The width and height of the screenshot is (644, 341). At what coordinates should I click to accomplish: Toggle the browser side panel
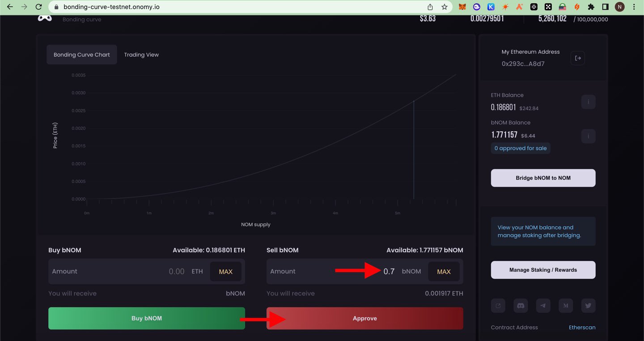(x=606, y=7)
